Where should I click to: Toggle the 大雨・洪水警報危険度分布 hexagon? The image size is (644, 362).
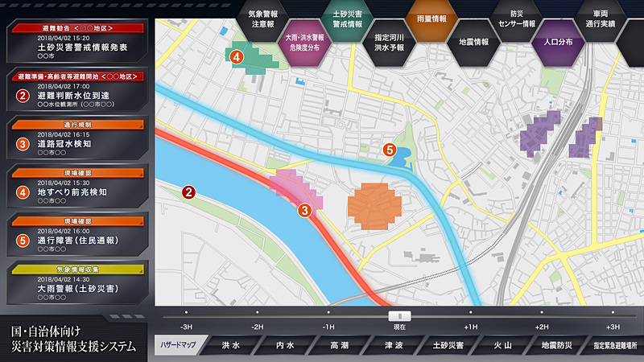tap(305, 43)
